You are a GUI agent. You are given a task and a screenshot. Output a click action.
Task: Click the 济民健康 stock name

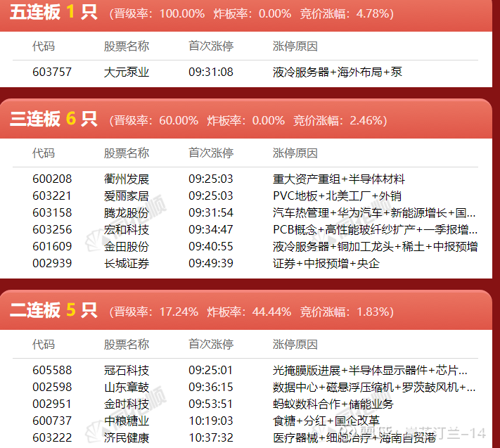[x=127, y=437]
